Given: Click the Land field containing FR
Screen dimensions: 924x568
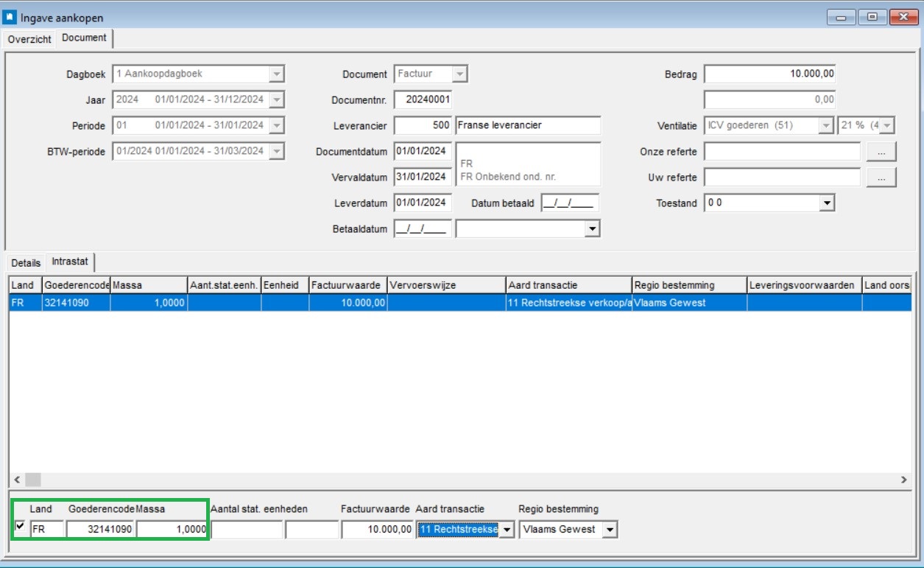Looking at the screenshot, I should click(47, 530).
